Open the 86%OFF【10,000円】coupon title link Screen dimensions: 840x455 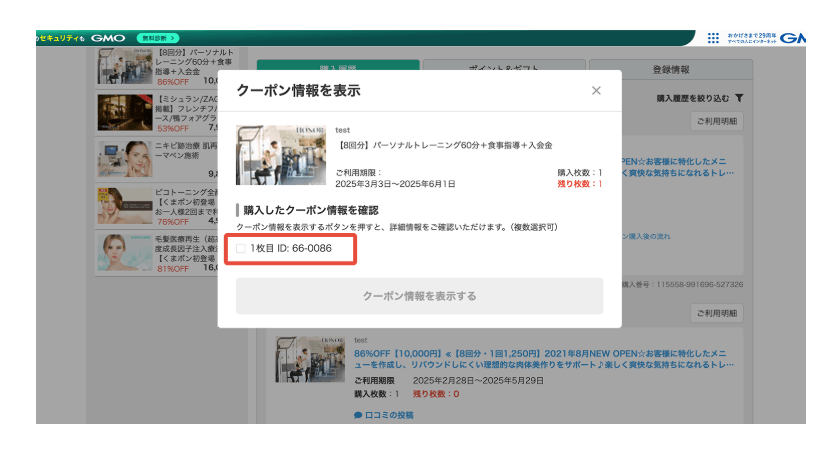[544, 359]
